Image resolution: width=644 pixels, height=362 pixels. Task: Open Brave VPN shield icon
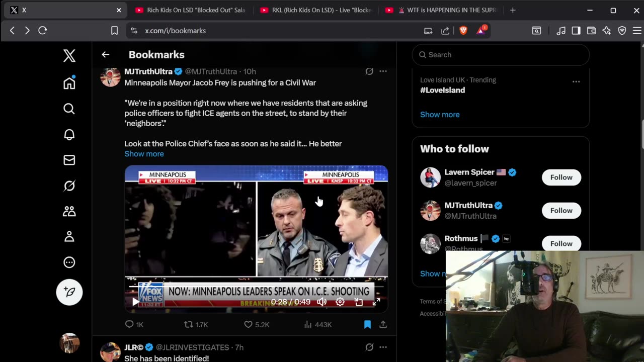tap(622, 31)
